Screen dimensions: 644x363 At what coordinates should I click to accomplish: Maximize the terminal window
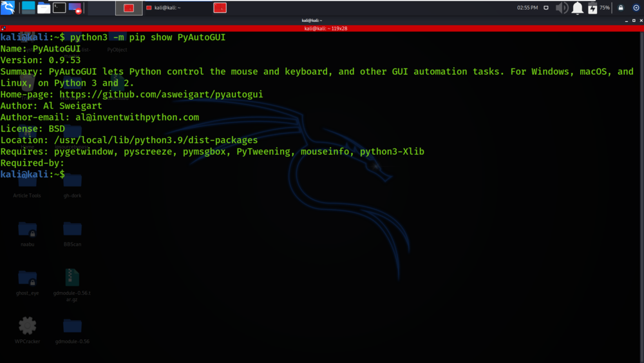(x=634, y=21)
